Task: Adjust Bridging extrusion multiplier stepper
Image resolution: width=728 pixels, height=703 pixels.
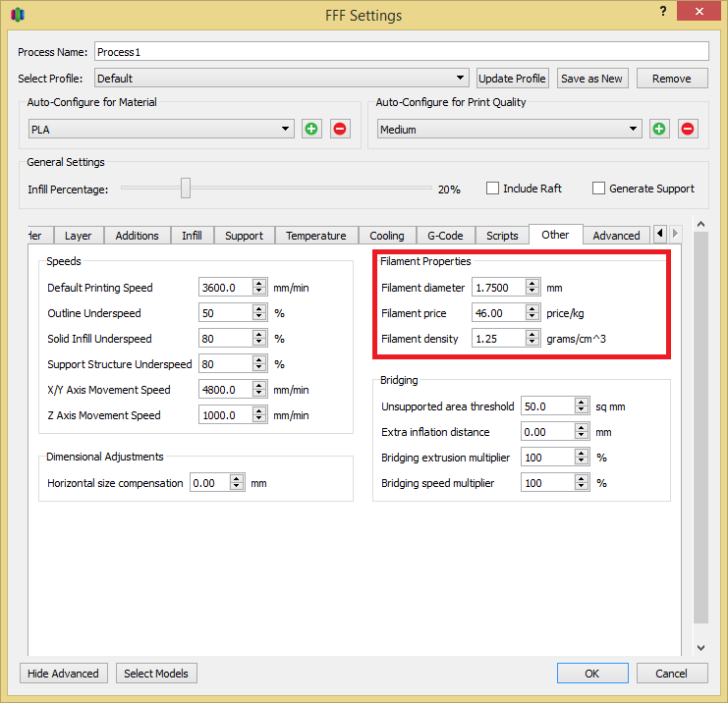Action: [x=582, y=458]
